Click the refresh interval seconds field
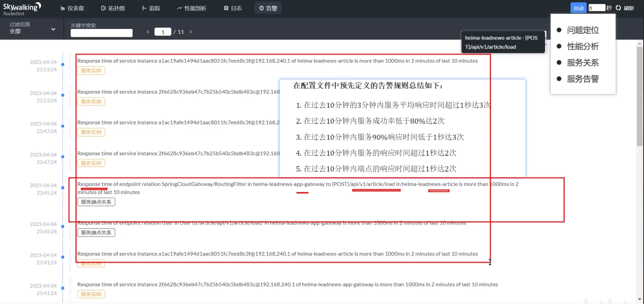This screenshot has width=644, height=304. (596, 8)
